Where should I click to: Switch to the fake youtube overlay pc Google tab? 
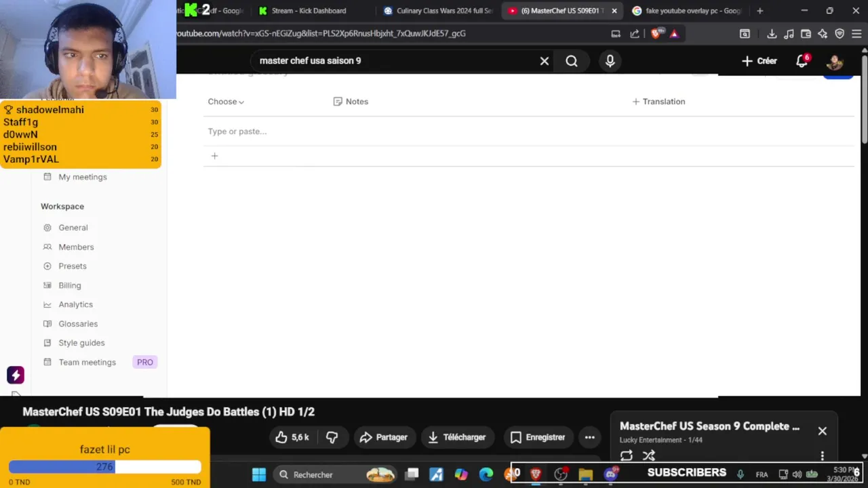coord(686,11)
